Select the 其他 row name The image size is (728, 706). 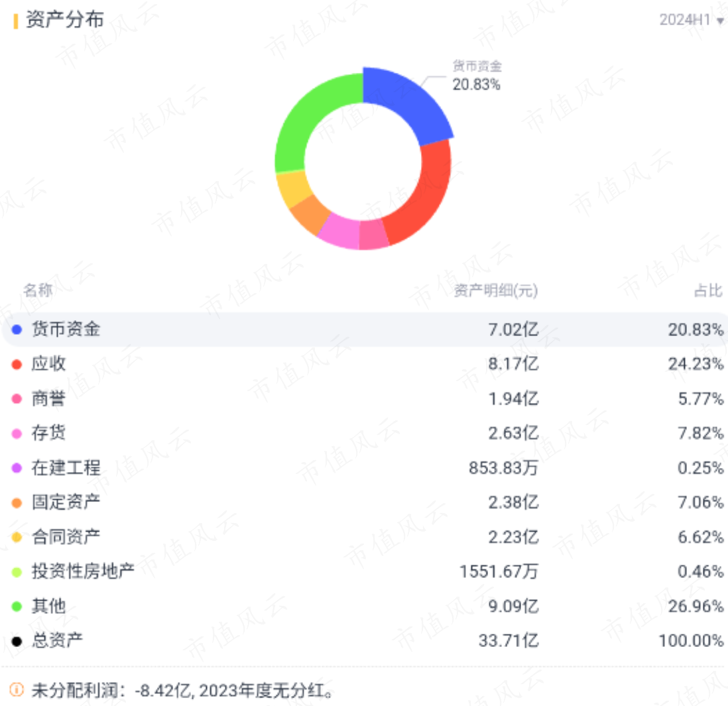pos(49,606)
